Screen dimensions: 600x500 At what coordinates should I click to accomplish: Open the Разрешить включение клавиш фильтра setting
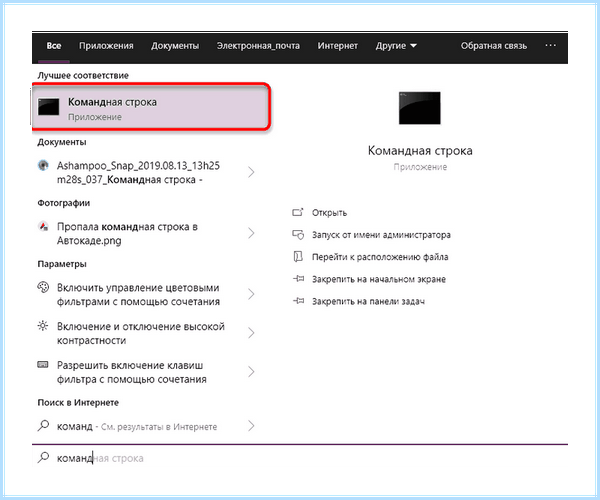coord(132,372)
